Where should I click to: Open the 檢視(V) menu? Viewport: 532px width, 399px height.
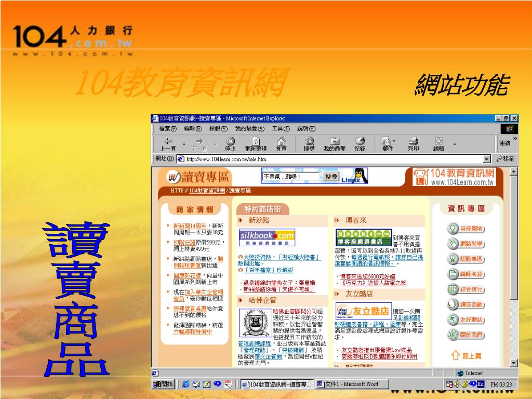(218, 129)
